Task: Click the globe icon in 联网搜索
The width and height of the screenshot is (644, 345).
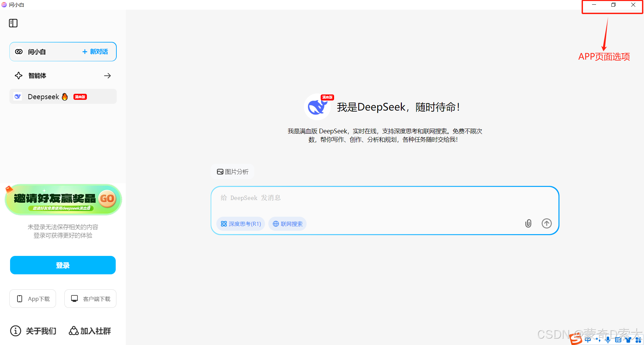Action: [276, 224]
